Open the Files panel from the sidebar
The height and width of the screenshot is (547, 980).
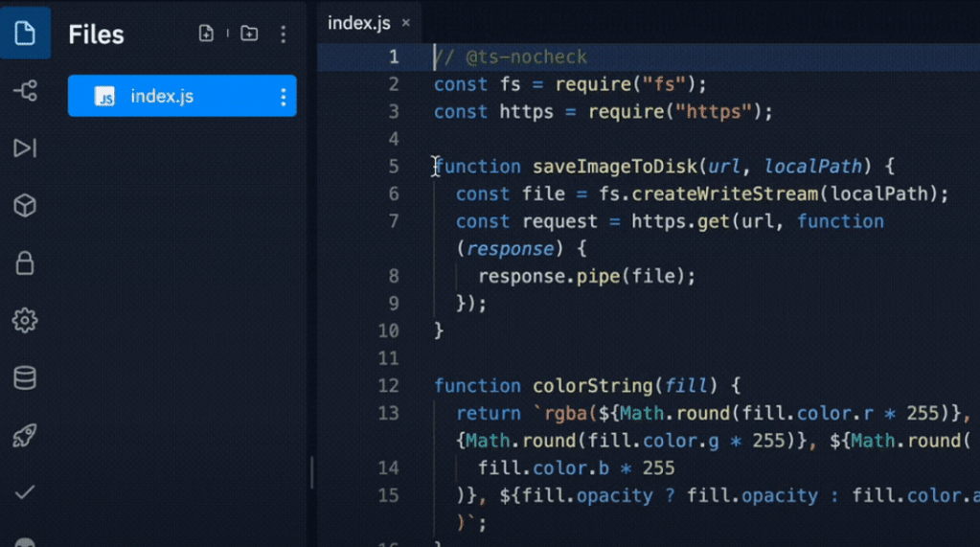tap(25, 34)
